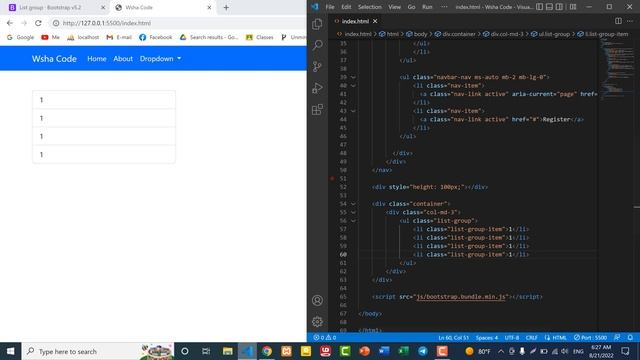640x360 pixels.
Task: Collapse the fold arrow at line 39
Action: point(353,77)
